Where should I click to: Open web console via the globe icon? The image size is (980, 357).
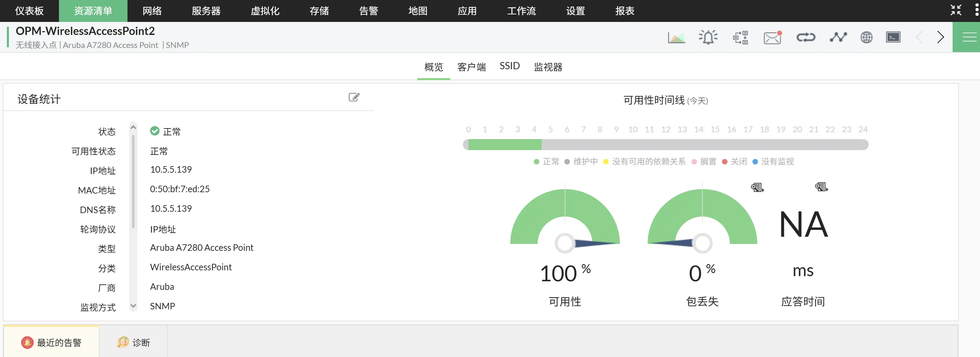(867, 37)
